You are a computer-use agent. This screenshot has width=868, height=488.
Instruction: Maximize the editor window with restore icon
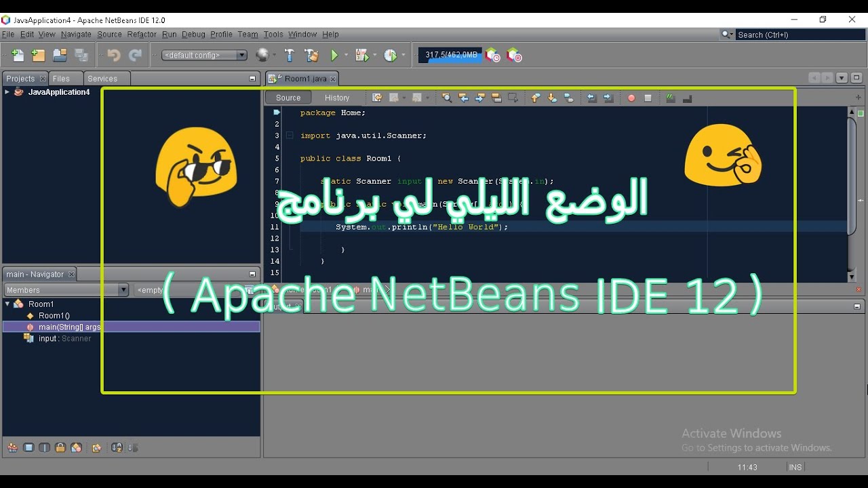click(x=856, y=78)
